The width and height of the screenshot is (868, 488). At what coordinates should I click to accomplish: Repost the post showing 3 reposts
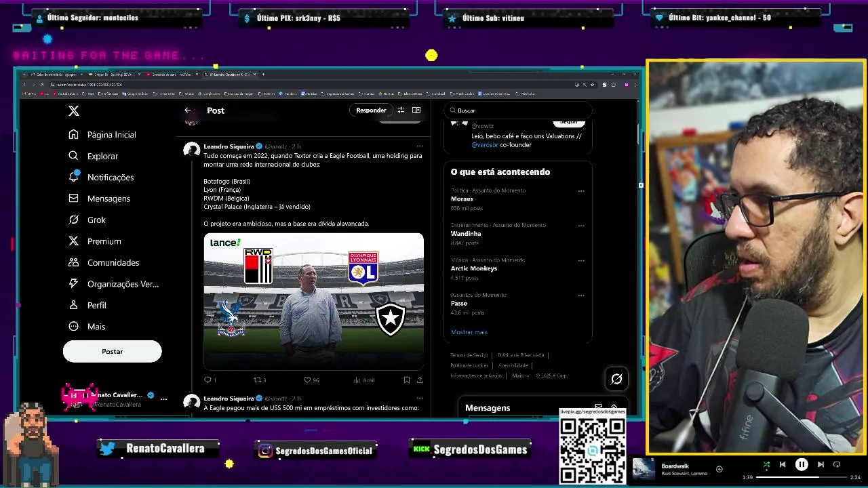click(260, 380)
